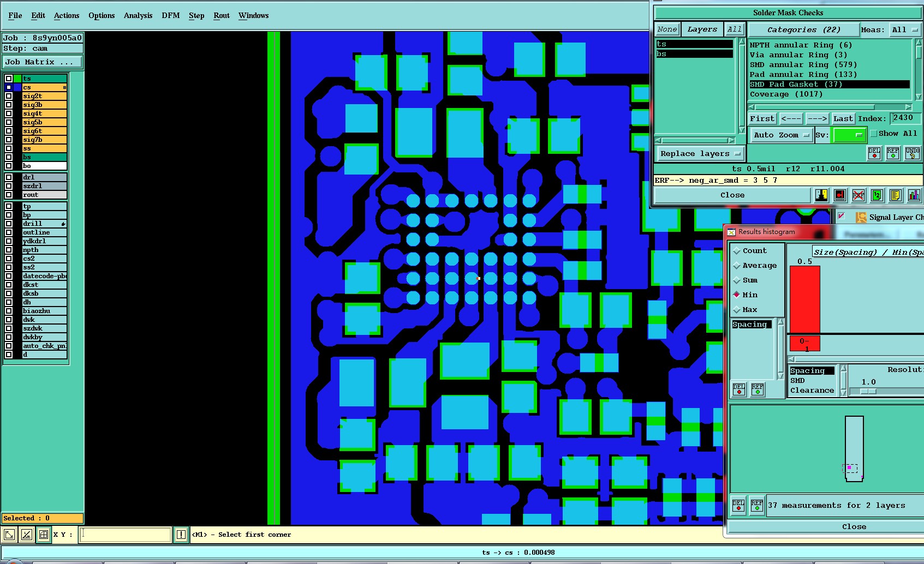Select the bs layer in Solder Mask Checks list

[x=694, y=54]
